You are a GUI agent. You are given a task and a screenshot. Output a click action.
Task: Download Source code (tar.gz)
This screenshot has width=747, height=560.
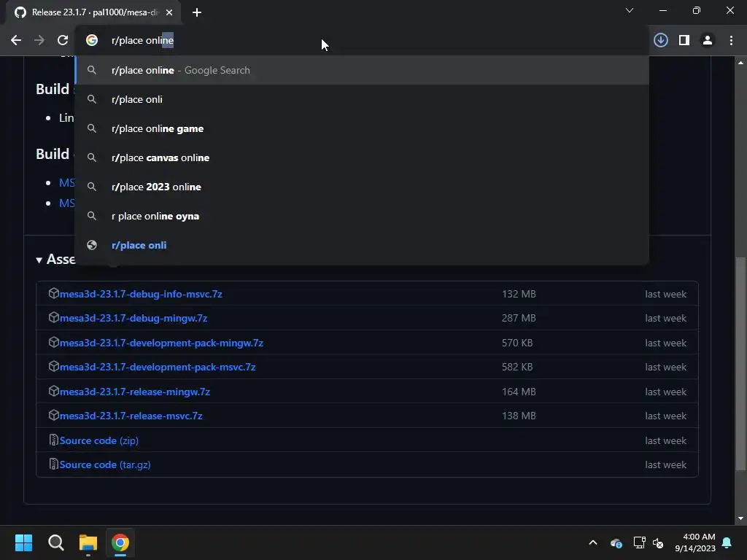(x=105, y=464)
